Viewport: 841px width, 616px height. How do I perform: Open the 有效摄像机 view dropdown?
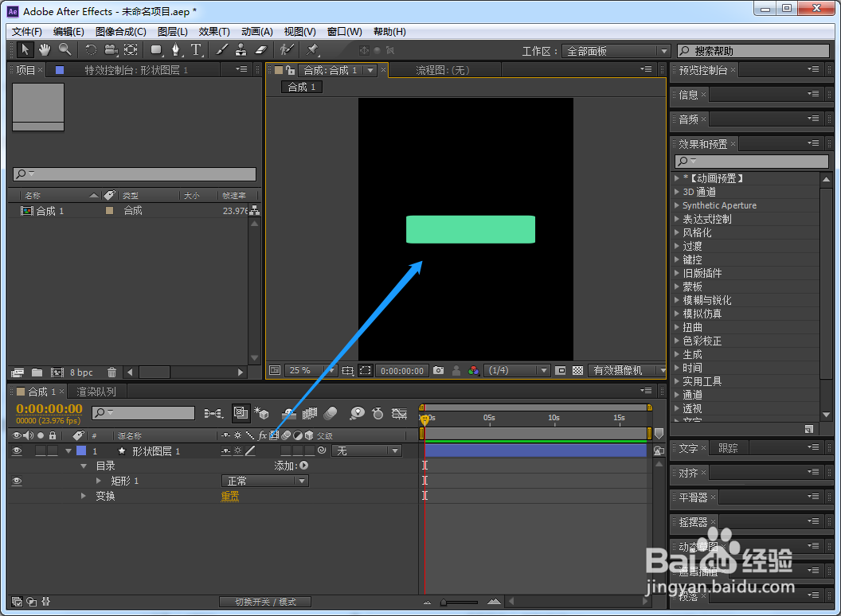tap(627, 370)
